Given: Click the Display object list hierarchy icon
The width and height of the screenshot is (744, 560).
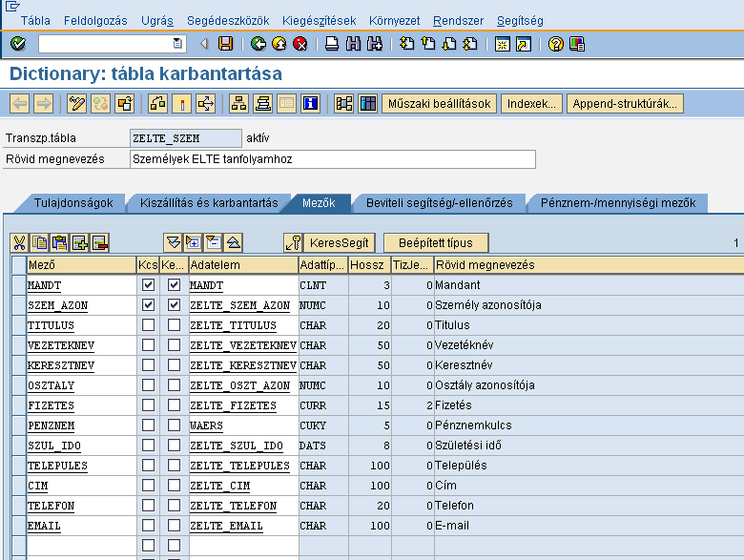Looking at the screenshot, I should tap(238, 103).
